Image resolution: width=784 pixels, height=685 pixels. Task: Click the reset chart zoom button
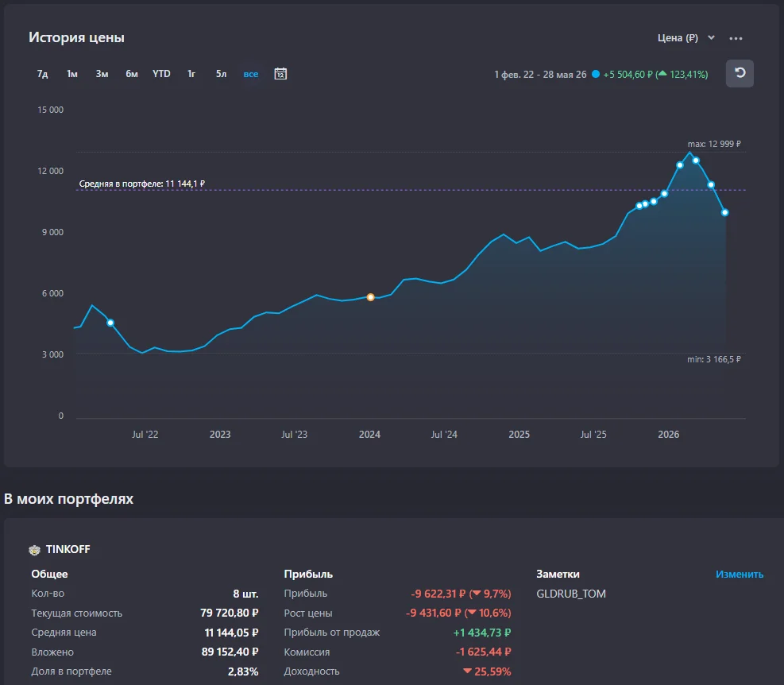point(740,74)
